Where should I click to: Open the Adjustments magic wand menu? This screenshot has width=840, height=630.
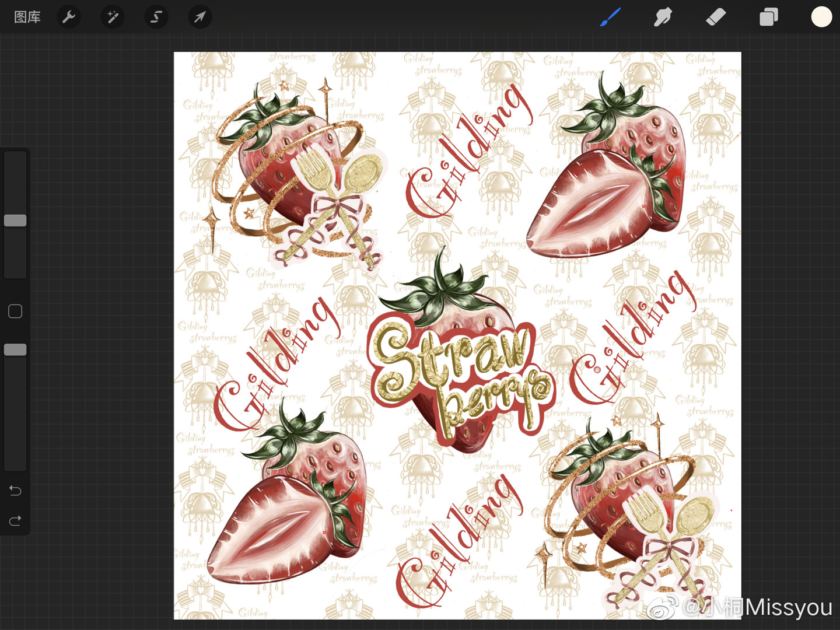[x=113, y=17]
